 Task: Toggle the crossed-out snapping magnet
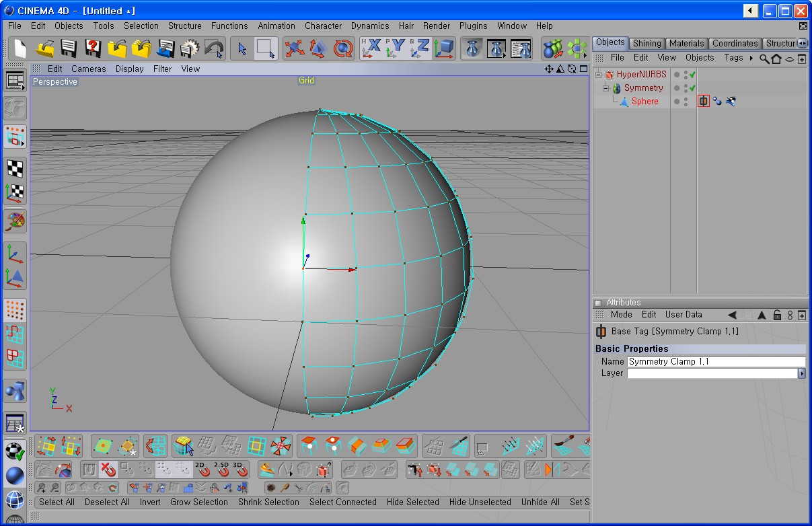click(x=108, y=469)
